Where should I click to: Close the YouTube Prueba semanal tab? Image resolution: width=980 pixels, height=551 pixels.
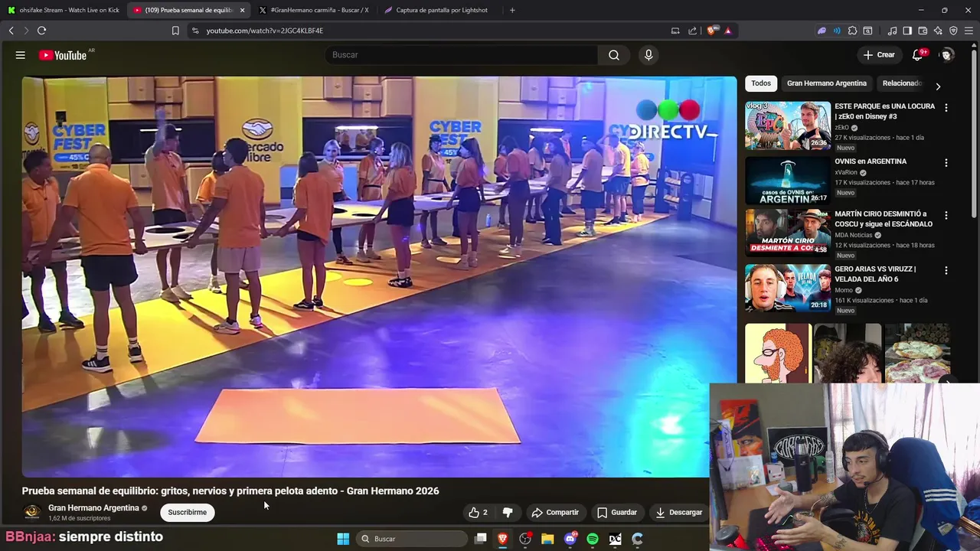point(242,10)
